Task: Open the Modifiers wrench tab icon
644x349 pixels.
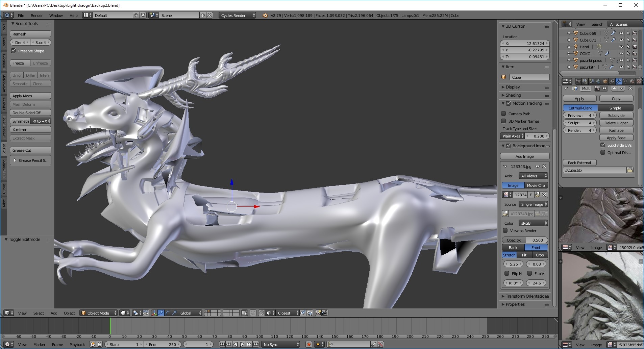Action: [619, 81]
